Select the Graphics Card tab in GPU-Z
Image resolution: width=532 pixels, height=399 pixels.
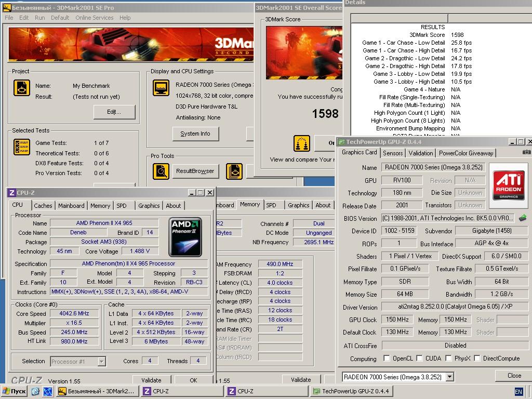[360, 152]
